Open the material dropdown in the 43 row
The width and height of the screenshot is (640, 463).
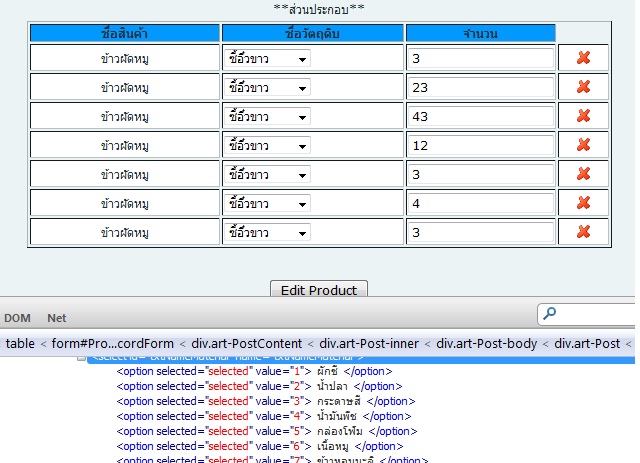point(267,116)
